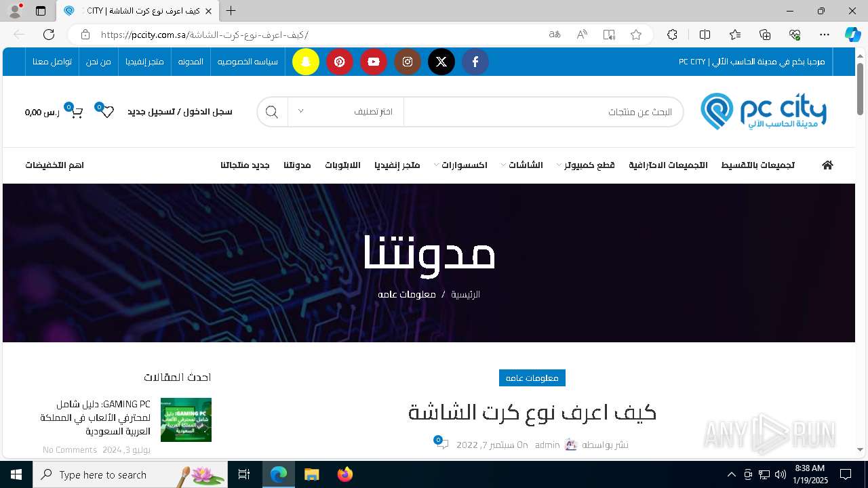Open سياسه الخصوصيه top bar link

tap(248, 62)
